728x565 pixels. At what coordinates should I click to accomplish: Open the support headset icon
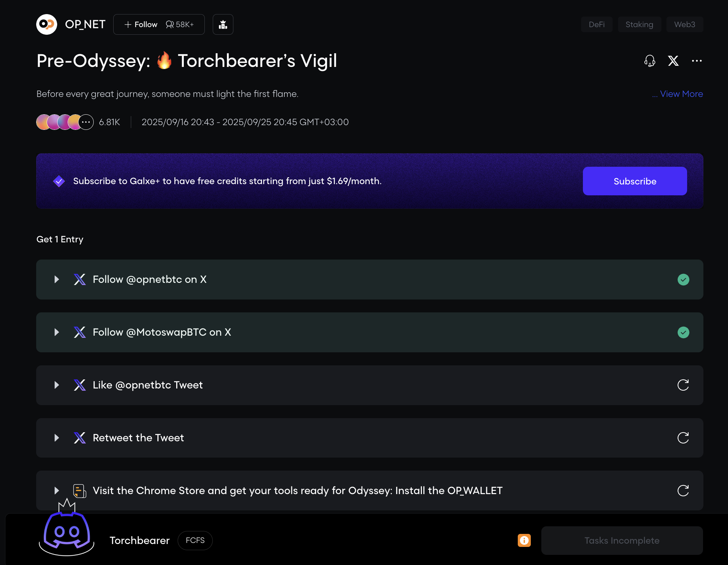pos(650,61)
